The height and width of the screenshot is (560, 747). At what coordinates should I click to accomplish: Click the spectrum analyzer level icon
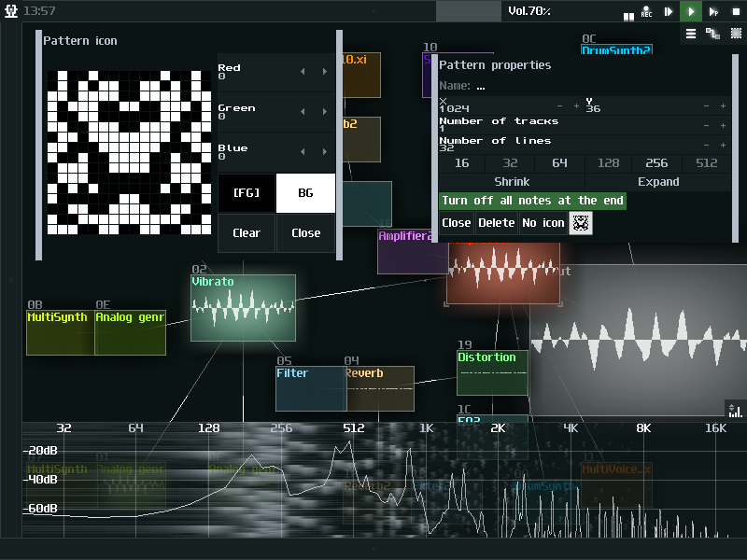click(735, 410)
